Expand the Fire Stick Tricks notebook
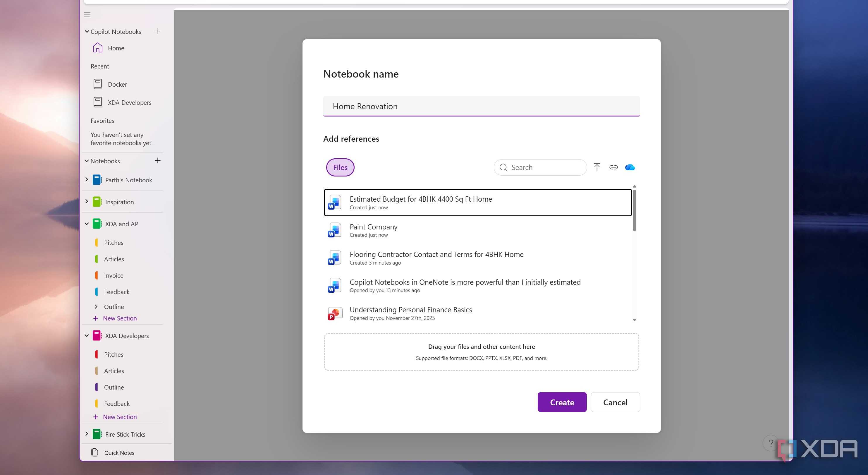The image size is (868, 475). (x=87, y=434)
